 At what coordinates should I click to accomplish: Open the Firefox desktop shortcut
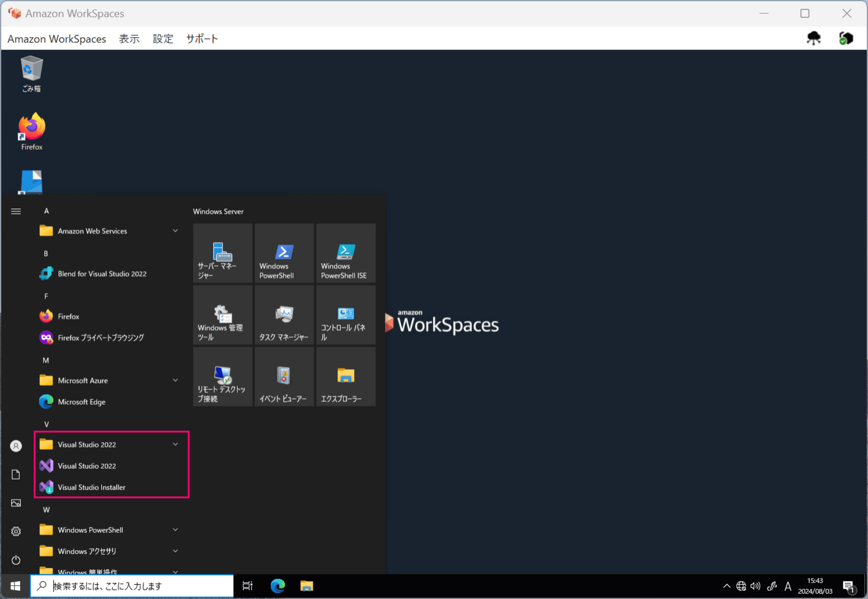pos(32,132)
